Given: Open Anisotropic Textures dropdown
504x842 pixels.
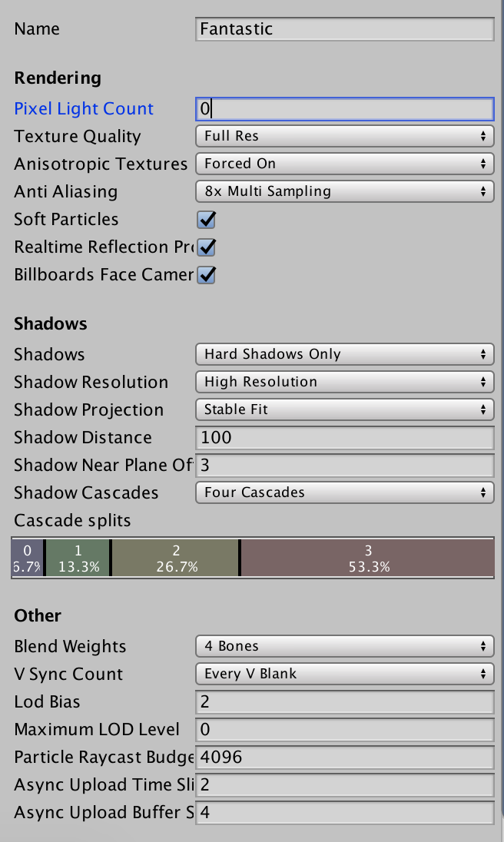Looking at the screenshot, I should 343,164.
